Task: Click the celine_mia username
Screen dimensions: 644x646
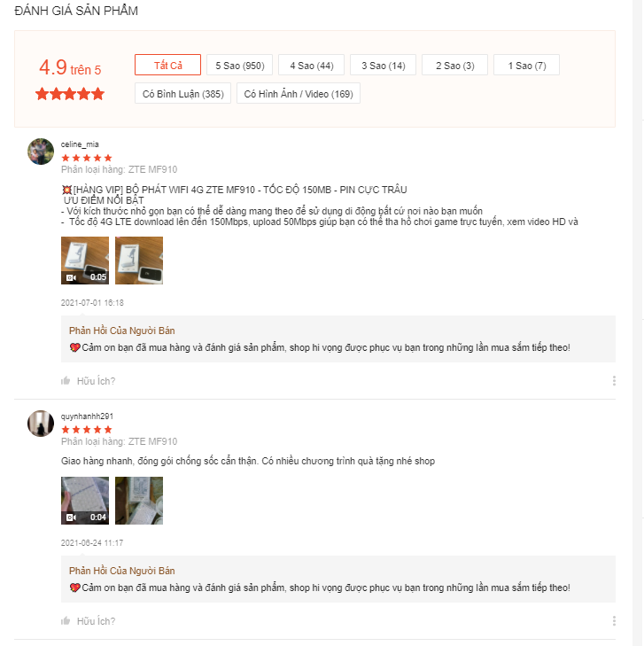Action: click(x=80, y=144)
